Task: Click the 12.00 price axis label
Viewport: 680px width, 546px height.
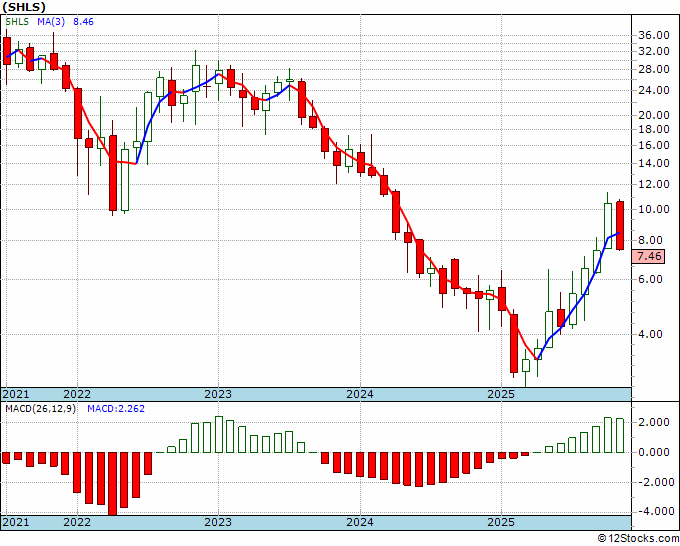Action: tap(654, 184)
